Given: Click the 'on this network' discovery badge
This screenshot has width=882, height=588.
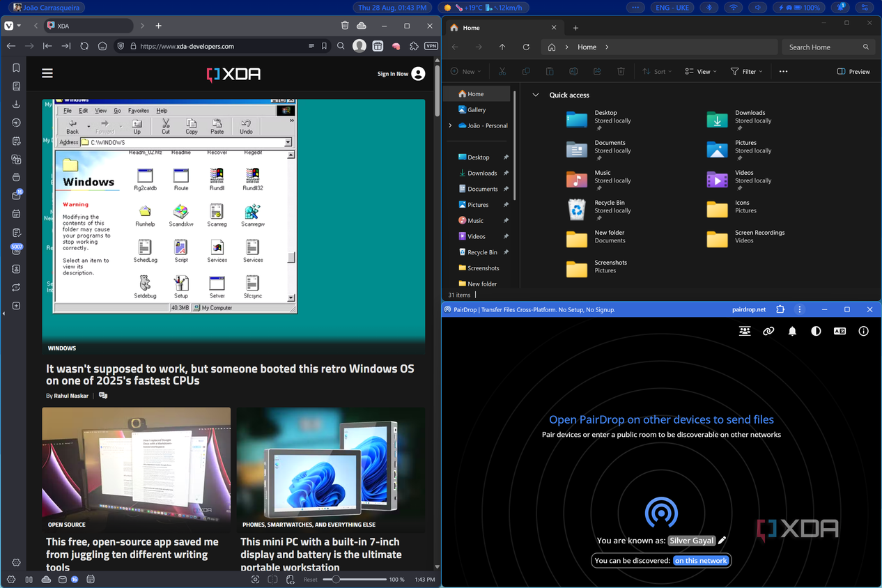Looking at the screenshot, I should click(701, 560).
